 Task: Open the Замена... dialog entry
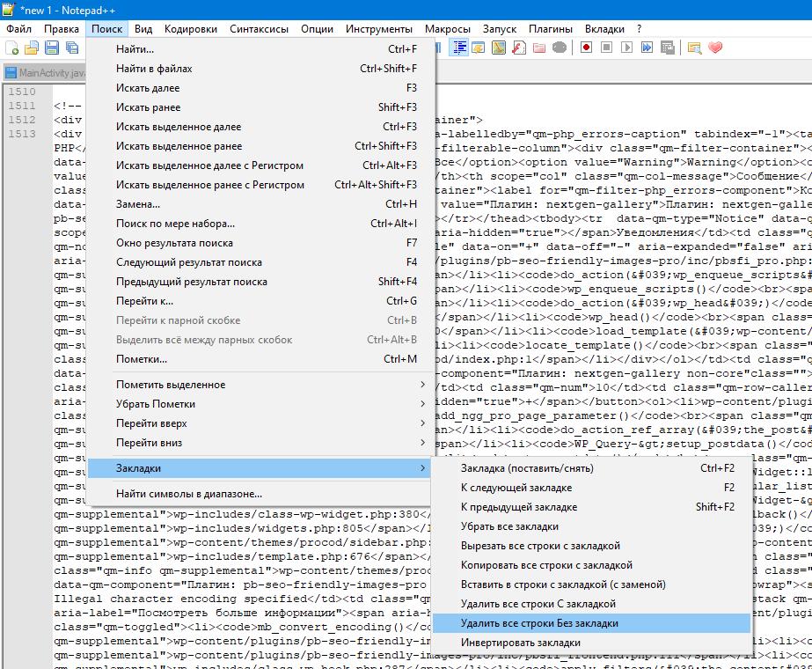260,204
